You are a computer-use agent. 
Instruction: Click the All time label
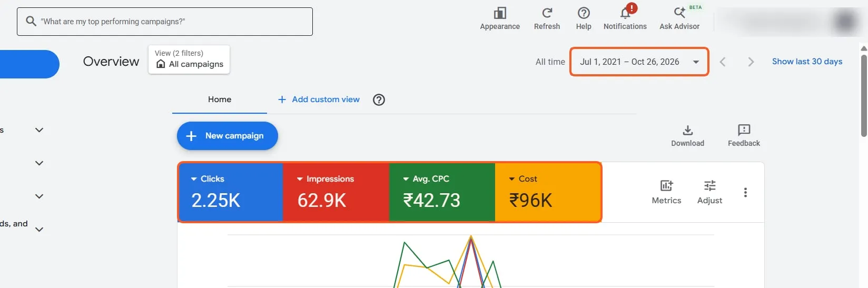pos(550,62)
